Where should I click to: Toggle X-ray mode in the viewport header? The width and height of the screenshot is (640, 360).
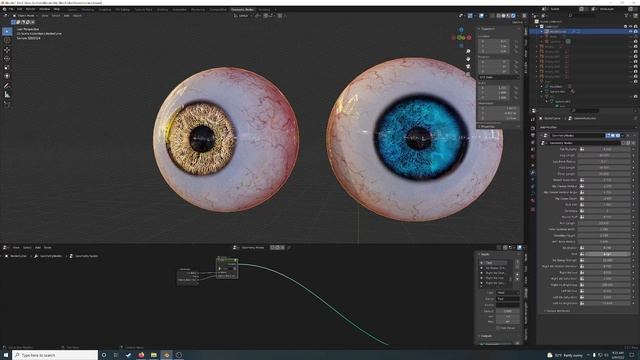[x=492, y=16]
